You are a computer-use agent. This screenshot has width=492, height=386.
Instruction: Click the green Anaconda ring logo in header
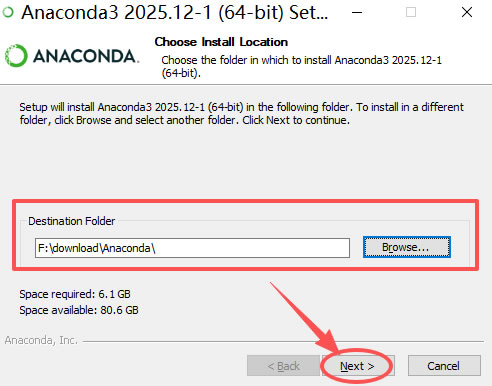click(16, 56)
